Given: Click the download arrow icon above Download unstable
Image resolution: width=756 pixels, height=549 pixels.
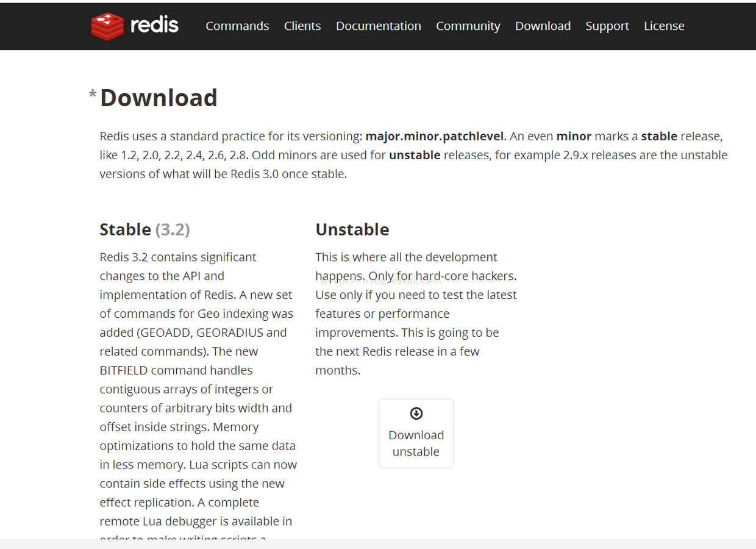Looking at the screenshot, I should (x=416, y=414).
